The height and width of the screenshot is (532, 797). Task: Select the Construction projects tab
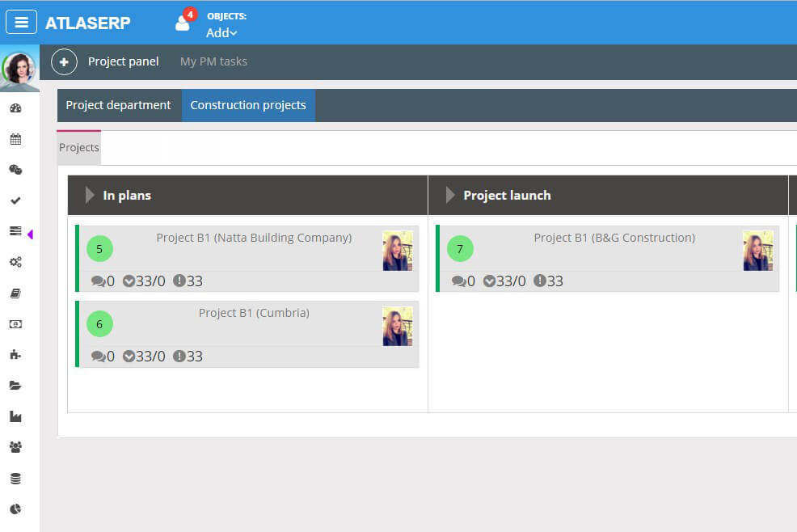[x=248, y=105]
